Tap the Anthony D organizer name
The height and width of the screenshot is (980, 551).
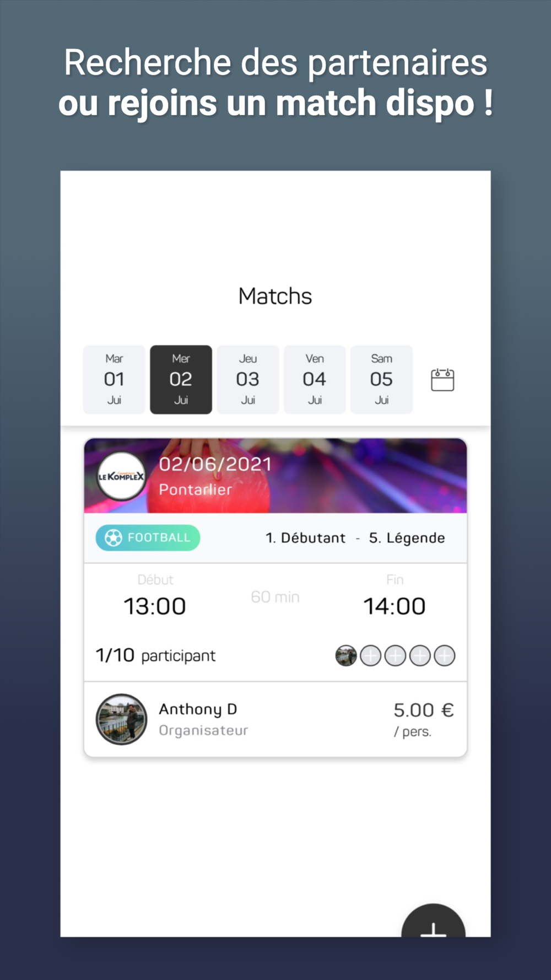point(198,709)
